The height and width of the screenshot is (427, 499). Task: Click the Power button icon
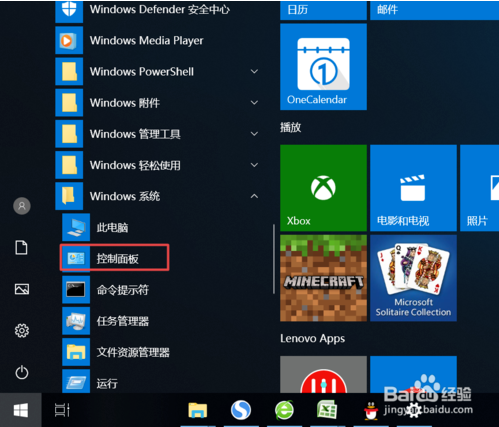point(22,372)
